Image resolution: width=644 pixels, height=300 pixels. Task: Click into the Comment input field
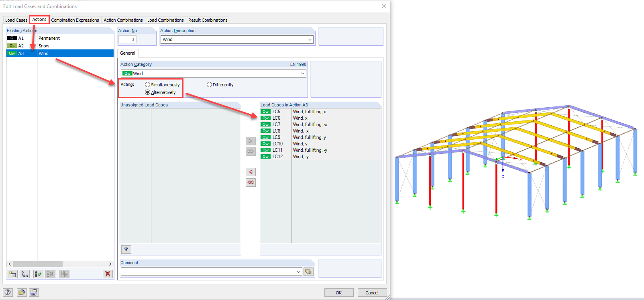click(x=208, y=272)
